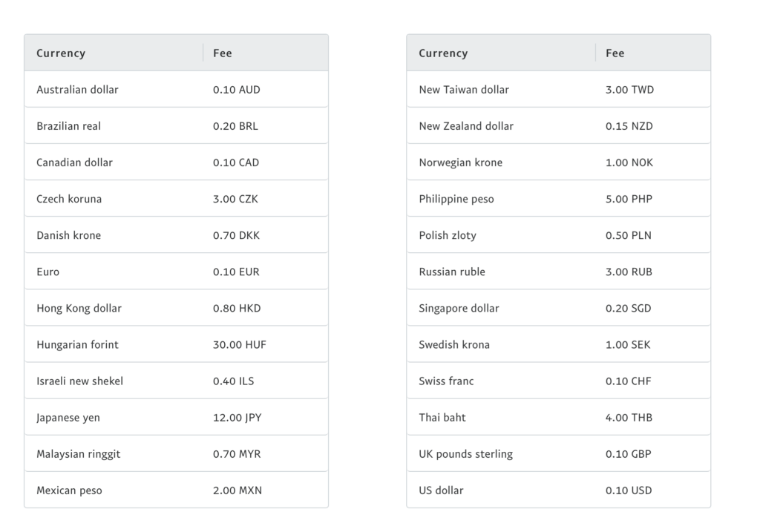The image size is (760, 532).
Task: Select the Russian ruble row
Action: 559,272
